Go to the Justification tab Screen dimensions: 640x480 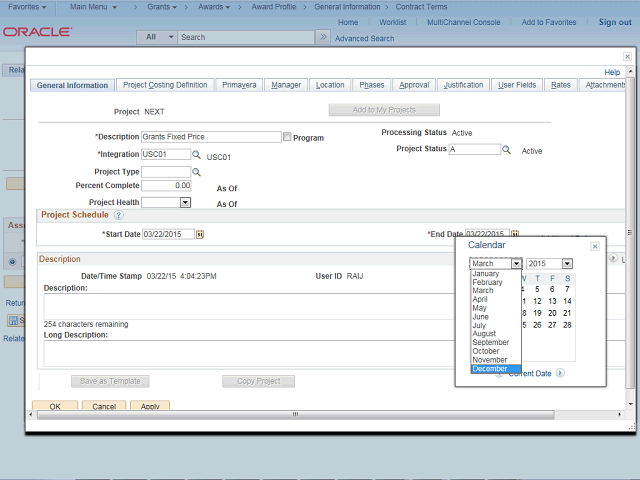(x=463, y=85)
